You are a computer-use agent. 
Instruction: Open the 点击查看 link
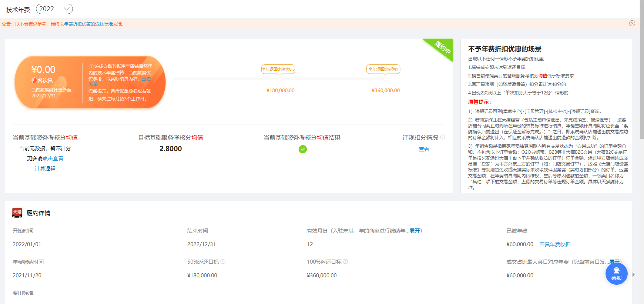point(53,158)
